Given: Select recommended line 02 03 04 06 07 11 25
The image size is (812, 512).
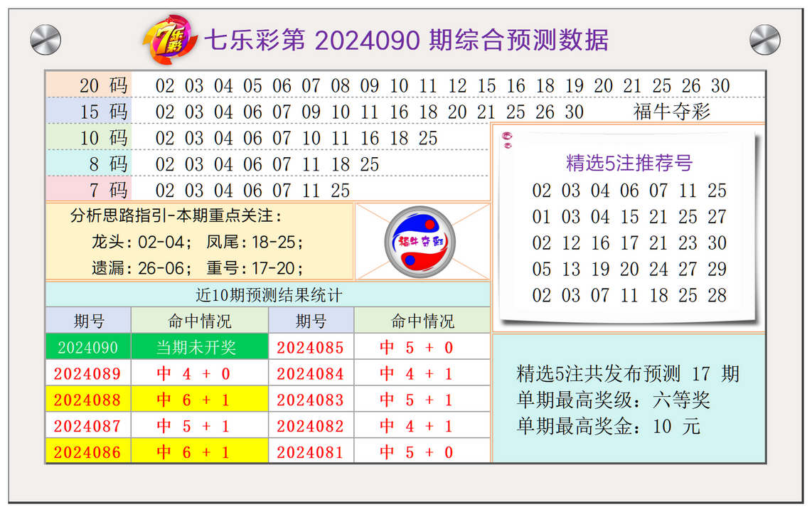Looking at the screenshot, I should pos(629,191).
